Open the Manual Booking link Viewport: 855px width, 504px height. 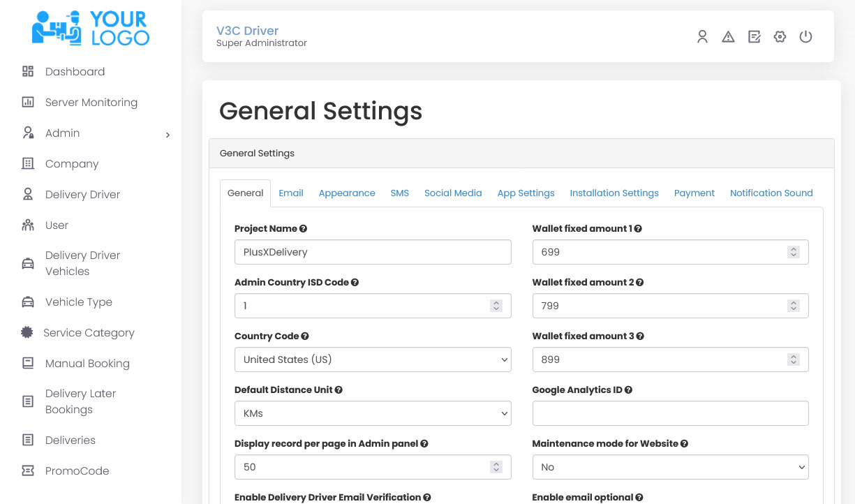tap(87, 363)
